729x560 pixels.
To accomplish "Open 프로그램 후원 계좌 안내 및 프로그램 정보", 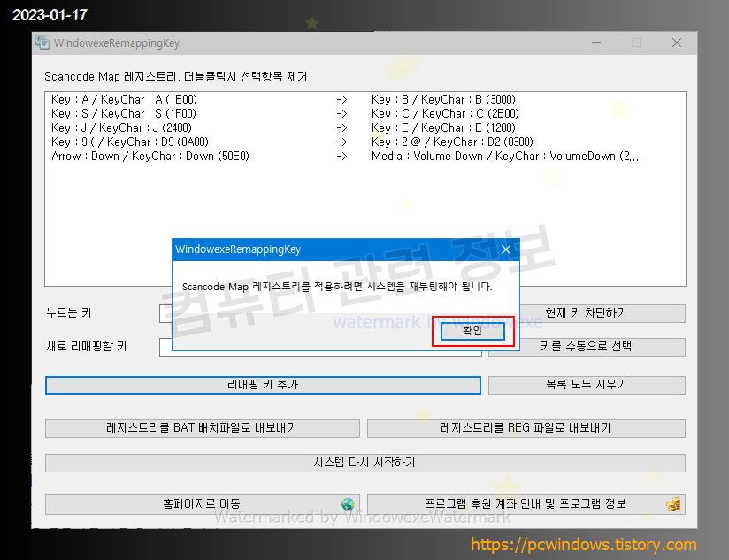I will pyautogui.click(x=526, y=504).
